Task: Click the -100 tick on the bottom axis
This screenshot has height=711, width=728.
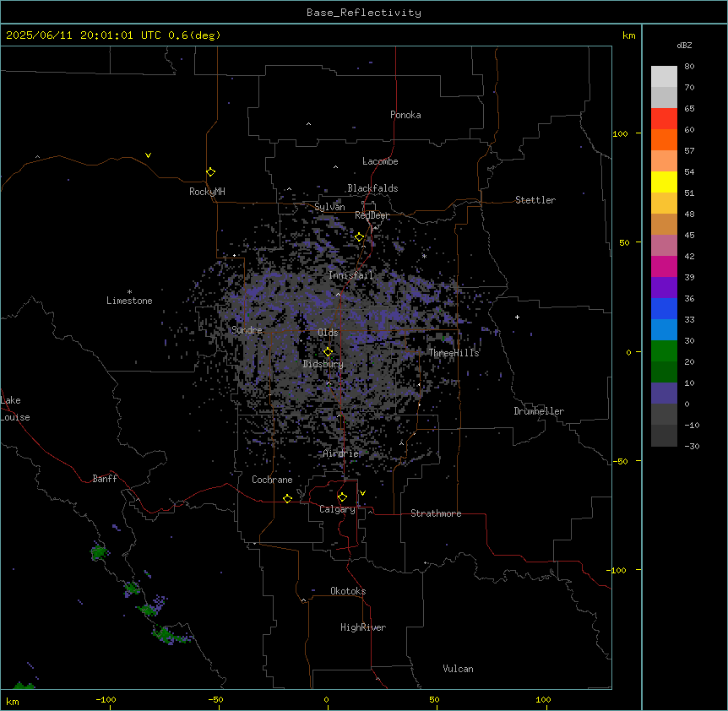Action: (106, 699)
